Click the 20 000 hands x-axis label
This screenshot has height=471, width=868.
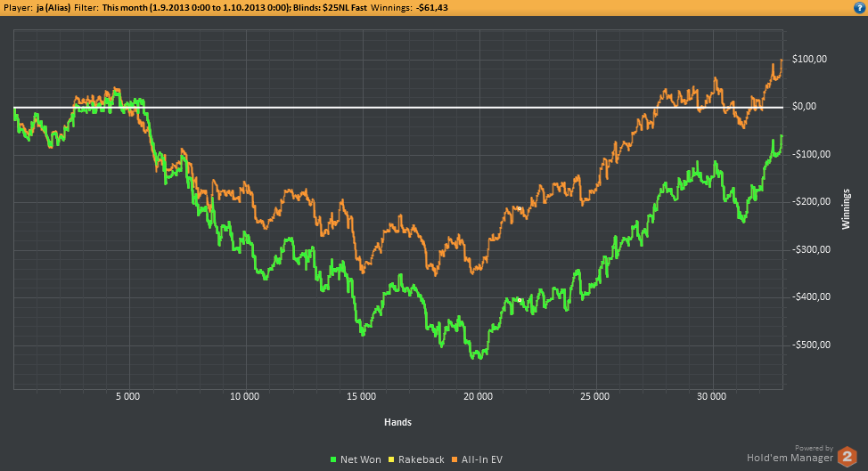pos(479,396)
